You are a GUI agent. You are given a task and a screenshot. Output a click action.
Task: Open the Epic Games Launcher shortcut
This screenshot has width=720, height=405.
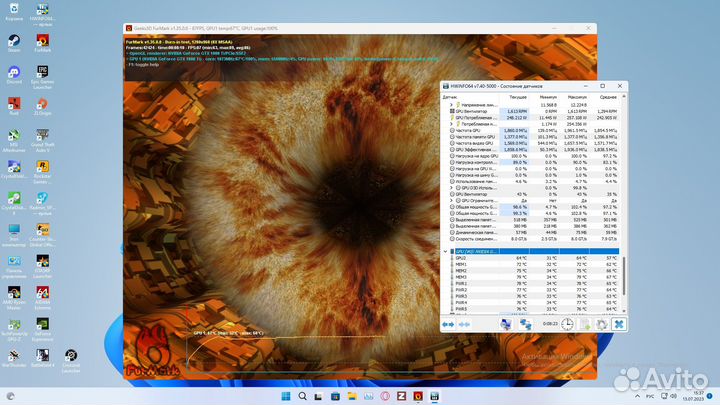(x=43, y=75)
